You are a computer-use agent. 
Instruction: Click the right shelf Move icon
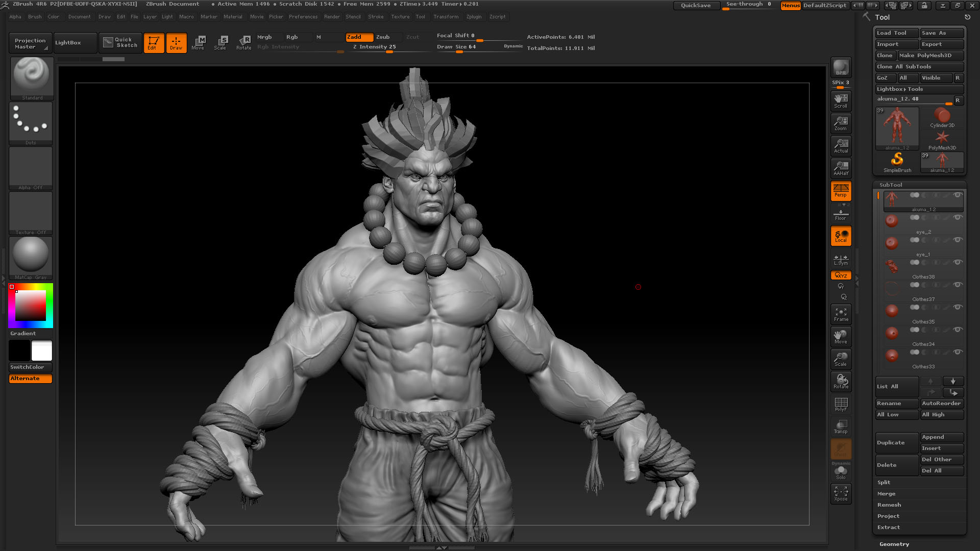point(841,337)
